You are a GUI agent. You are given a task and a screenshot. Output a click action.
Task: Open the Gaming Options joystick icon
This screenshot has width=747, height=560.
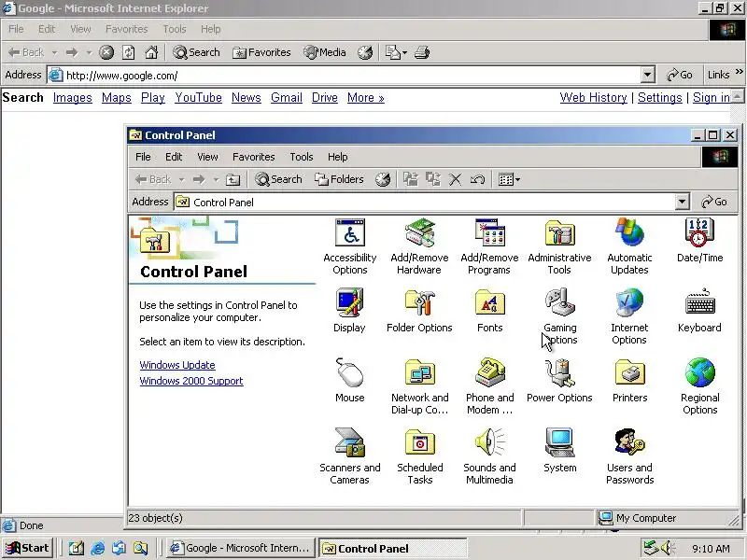(560, 316)
